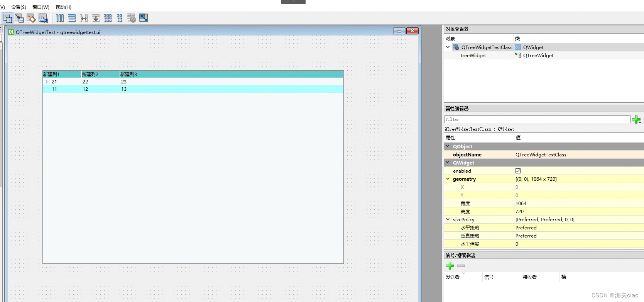Activate the Edit Buddies mode icon
644x302 pixels.
tap(31, 18)
